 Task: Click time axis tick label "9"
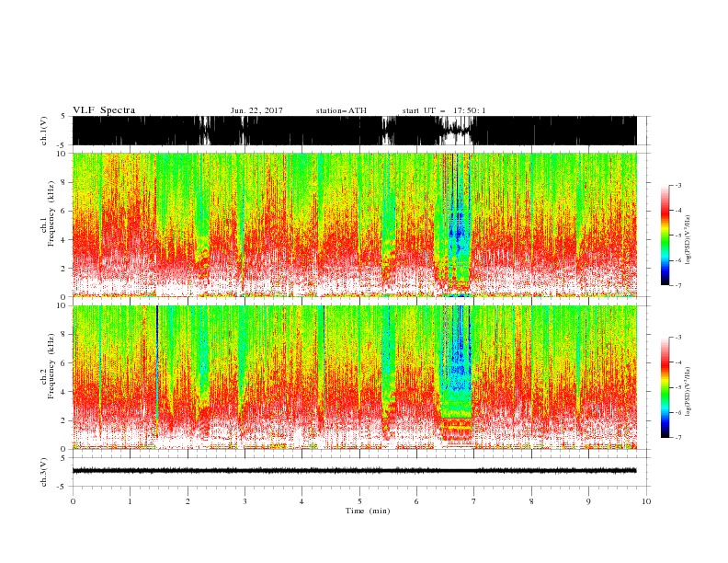pyautogui.click(x=588, y=501)
